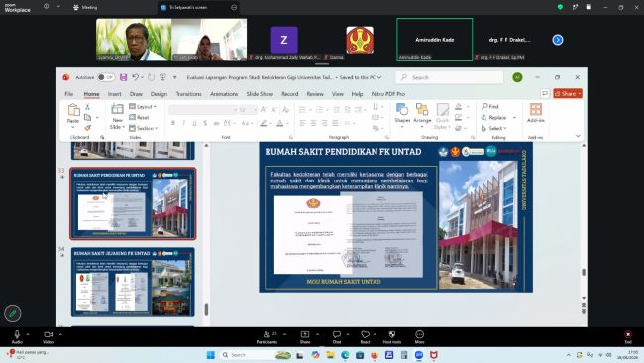This screenshot has height=363, width=644.
Task: Click the Find magnifier in Editing
Action: coord(490,106)
